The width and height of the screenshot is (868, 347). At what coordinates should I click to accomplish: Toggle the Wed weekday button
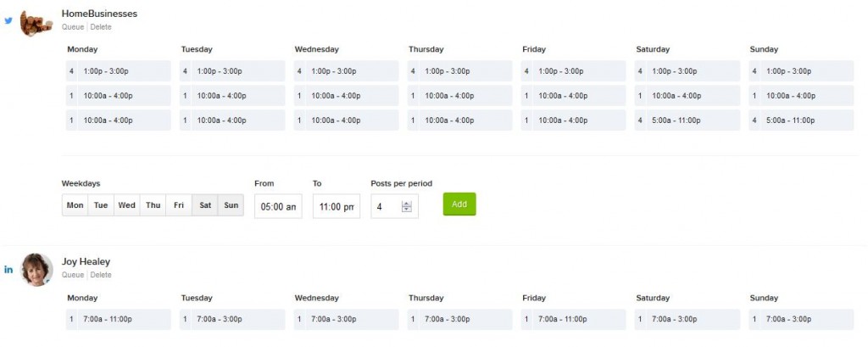(x=127, y=205)
